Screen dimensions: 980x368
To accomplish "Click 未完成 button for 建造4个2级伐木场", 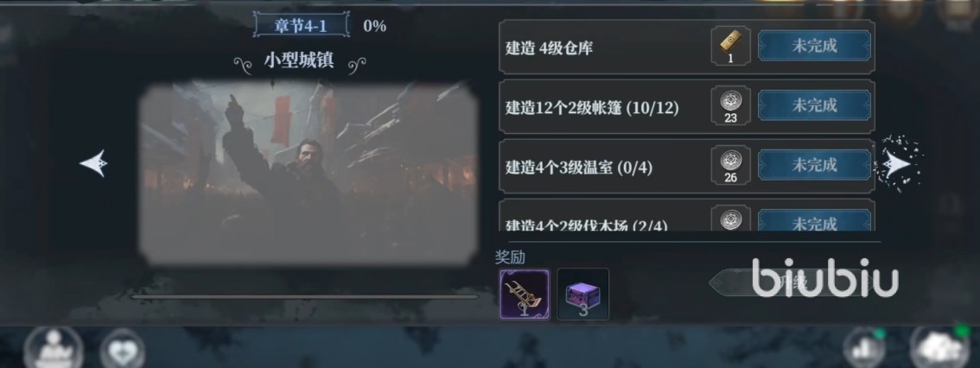I will 814,220.
